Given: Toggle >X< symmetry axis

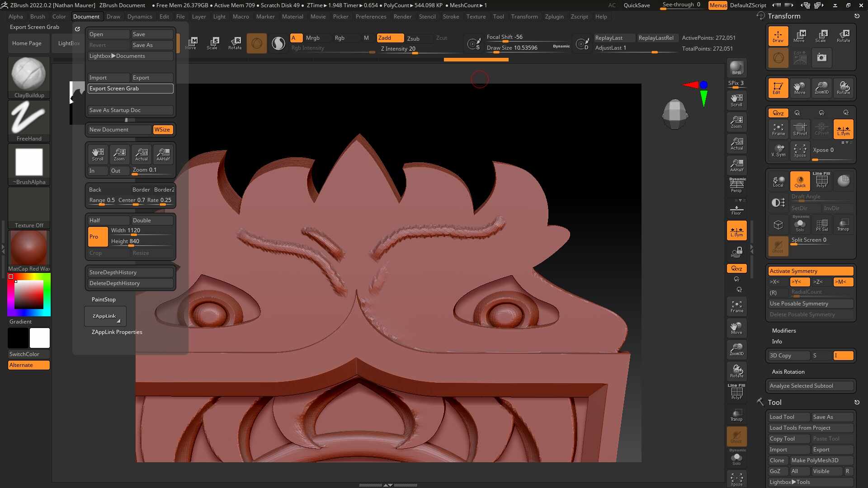Looking at the screenshot, I should tap(775, 282).
